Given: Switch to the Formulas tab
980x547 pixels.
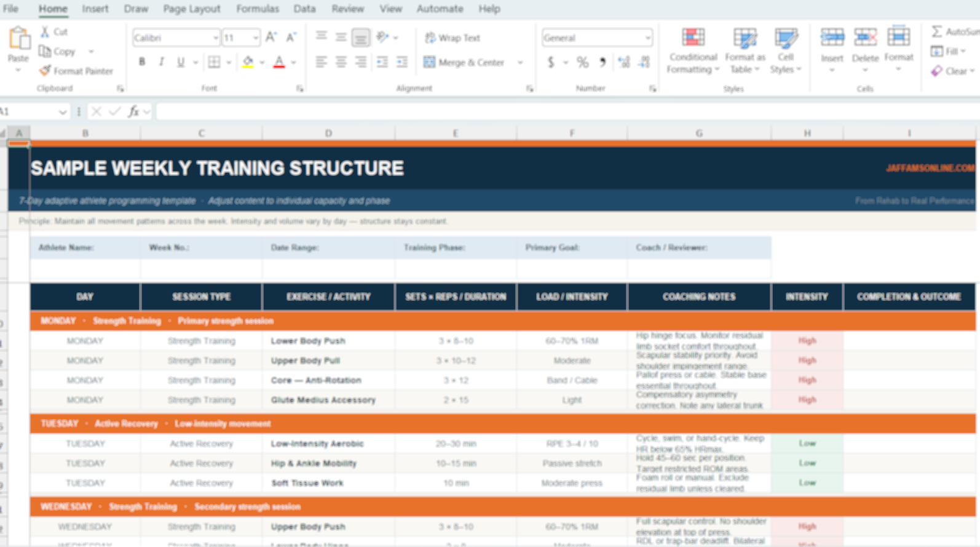Looking at the screenshot, I should (x=257, y=9).
